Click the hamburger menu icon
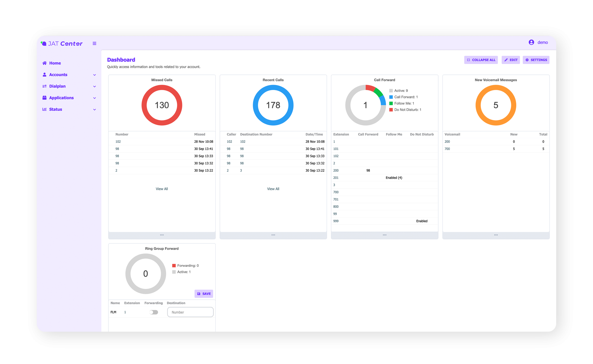593x364 pixels. coord(95,43)
